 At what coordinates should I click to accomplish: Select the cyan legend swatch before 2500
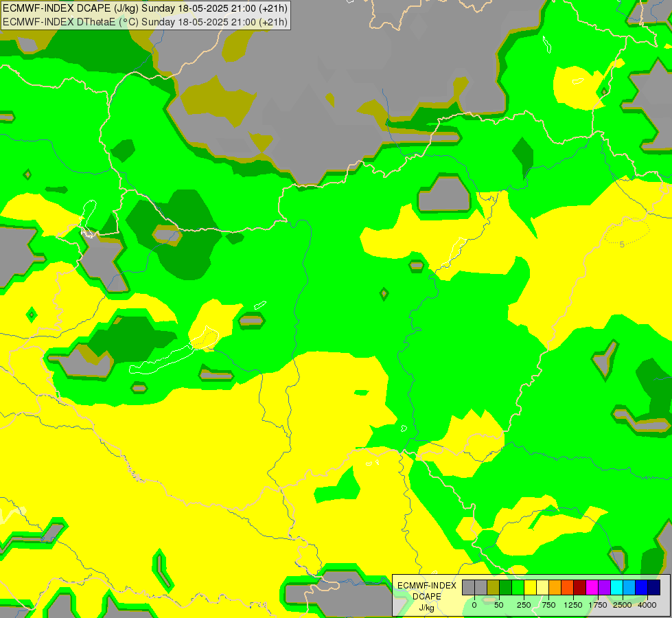pos(617,587)
